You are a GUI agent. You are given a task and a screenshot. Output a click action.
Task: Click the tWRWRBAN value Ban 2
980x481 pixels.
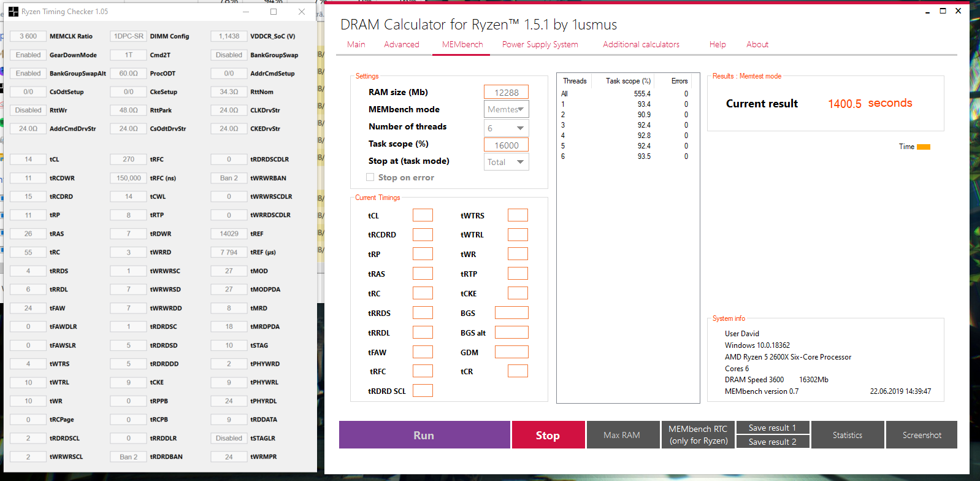point(229,178)
